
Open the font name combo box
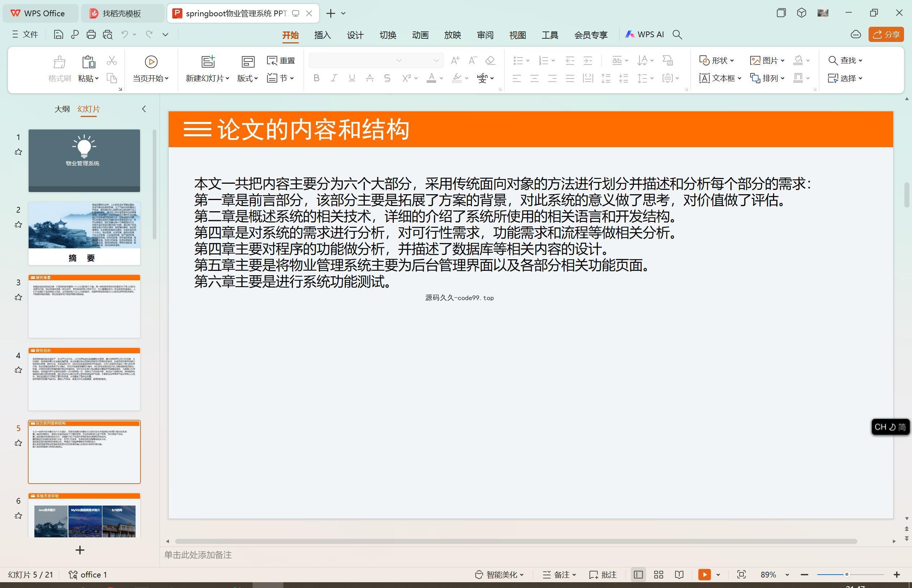pos(357,60)
